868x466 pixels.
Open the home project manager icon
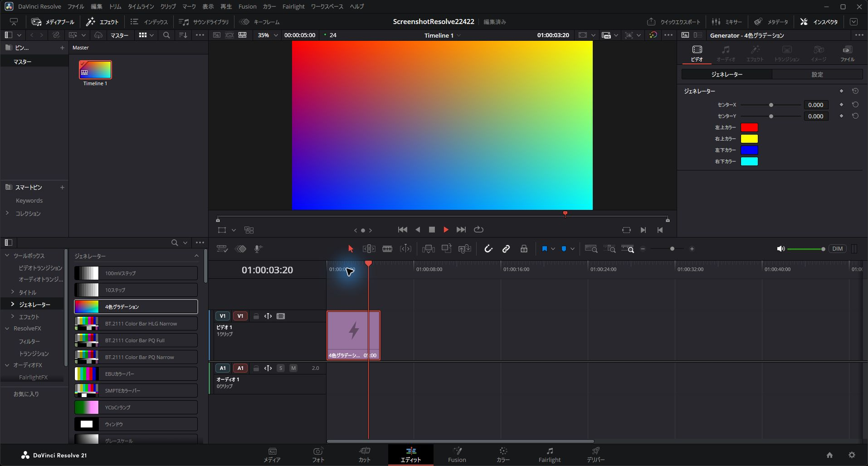pyautogui.click(x=829, y=455)
